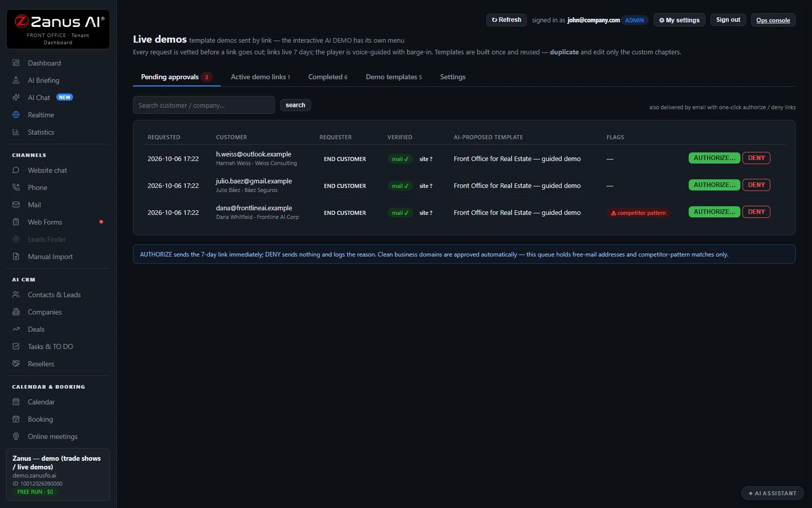Screen dimensions: 812x508
Task: Click the Manual Import file icon
Action: pos(16,257)
